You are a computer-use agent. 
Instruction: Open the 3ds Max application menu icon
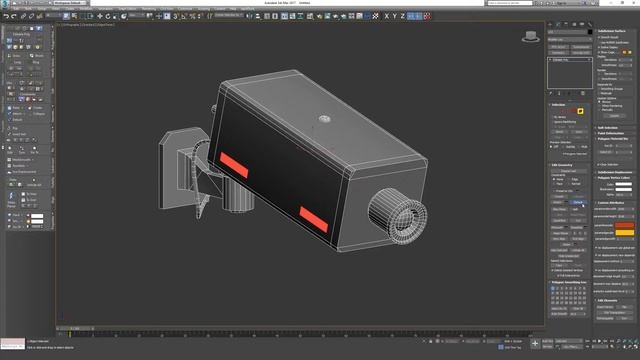[5, 3]
